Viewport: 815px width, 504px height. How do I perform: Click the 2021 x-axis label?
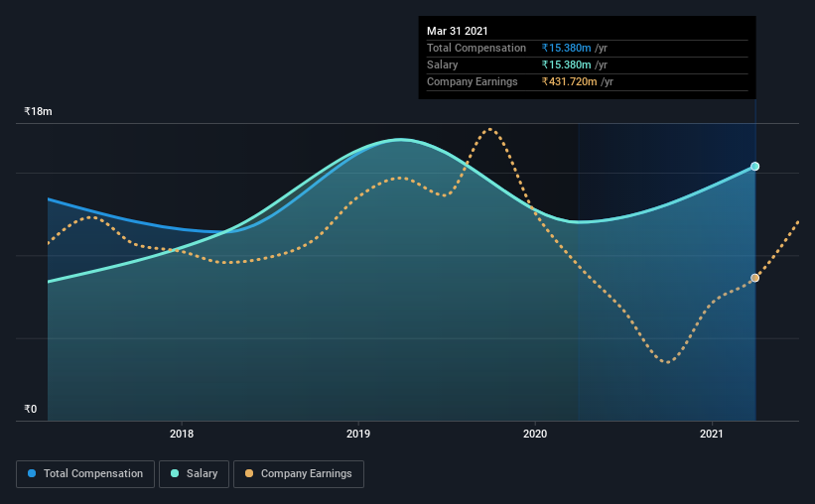[x=712, y=434]
